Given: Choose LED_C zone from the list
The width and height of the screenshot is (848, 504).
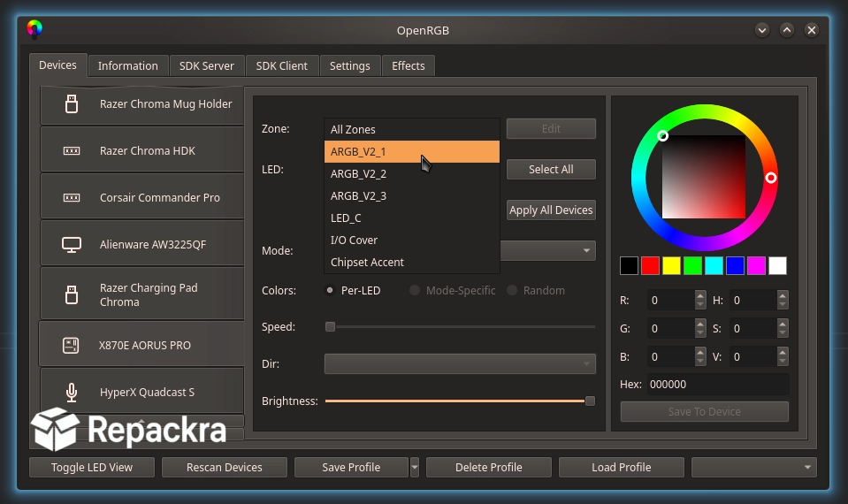Looking at the screenshot, I should pyautogui.click(x=411, y=218).
